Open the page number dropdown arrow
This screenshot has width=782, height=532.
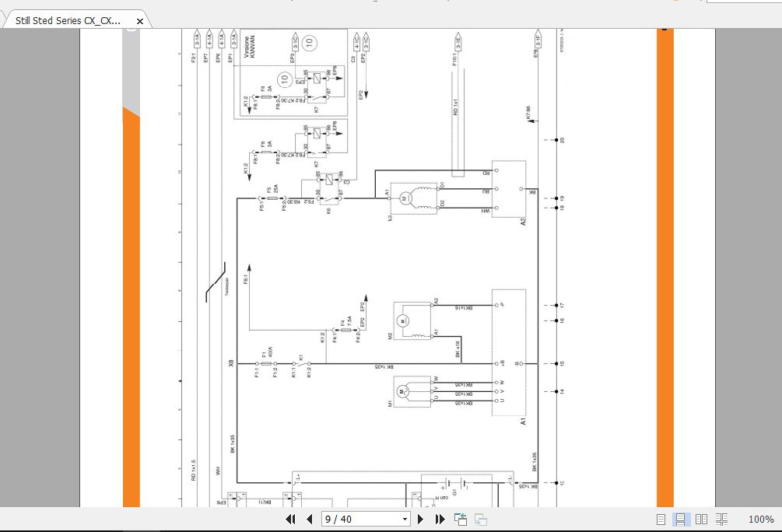coord(405,520)
